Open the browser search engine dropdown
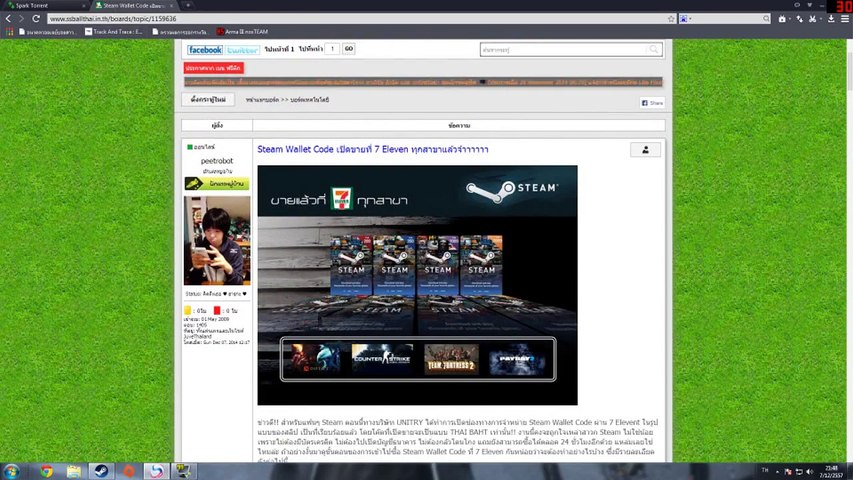This screenshot has height=480, width=853. (x=686, y=19)
